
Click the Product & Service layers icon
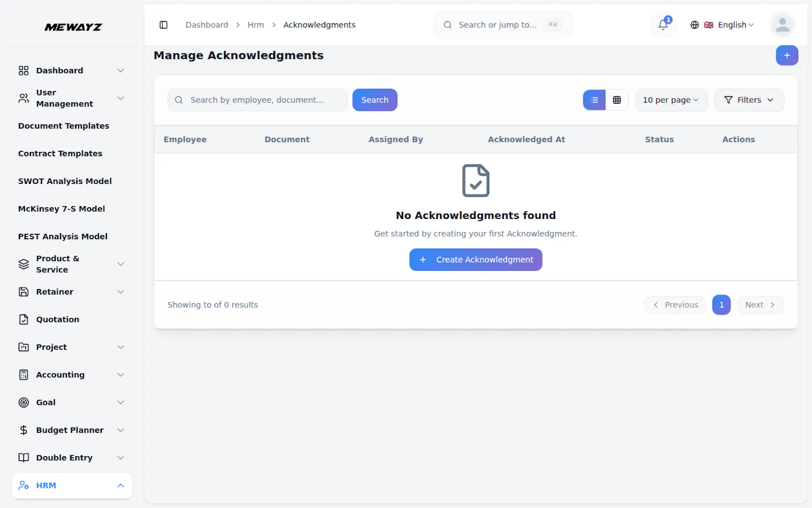pos(23,264)
